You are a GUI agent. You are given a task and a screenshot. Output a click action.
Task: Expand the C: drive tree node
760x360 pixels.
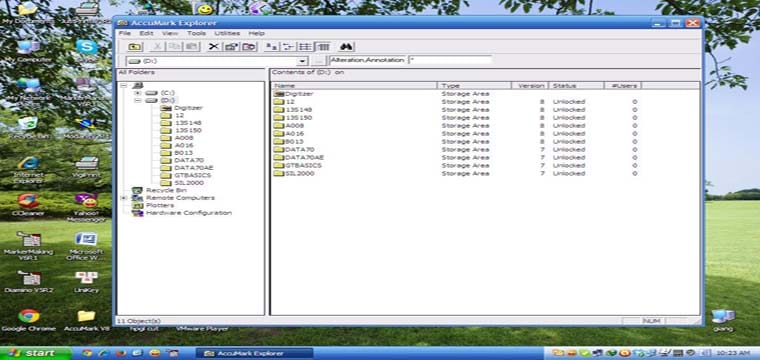tap(138, 93)
